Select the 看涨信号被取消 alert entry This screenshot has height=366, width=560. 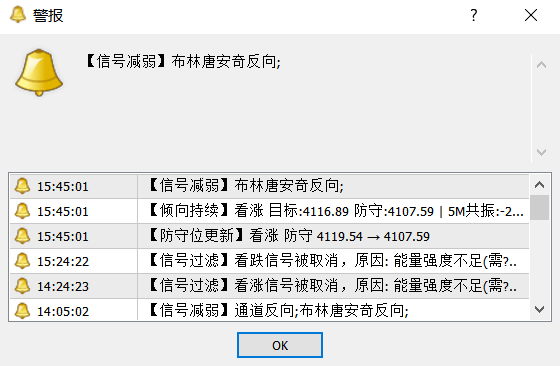333,286
